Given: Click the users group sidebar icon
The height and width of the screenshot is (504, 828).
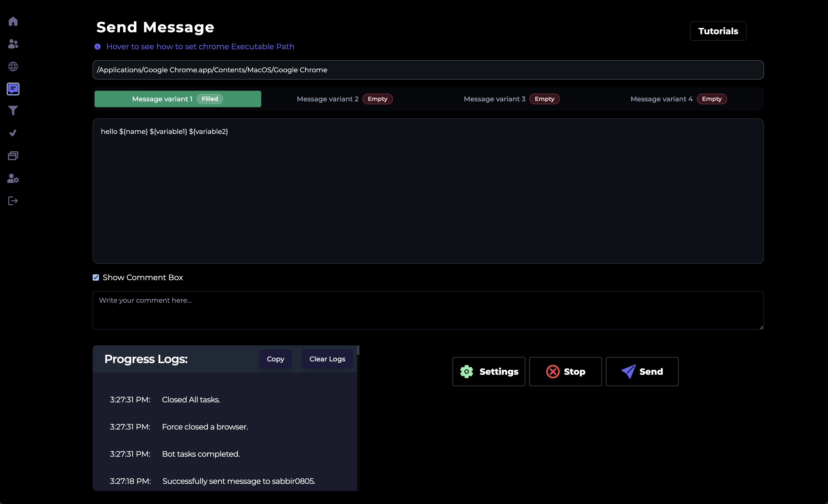Looking at the screenshot, I should tap(13, 44).
